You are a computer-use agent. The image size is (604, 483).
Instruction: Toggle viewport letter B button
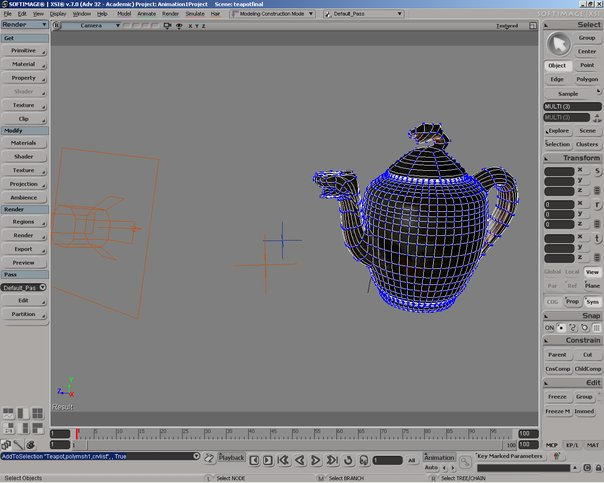[x=57, y=26]
